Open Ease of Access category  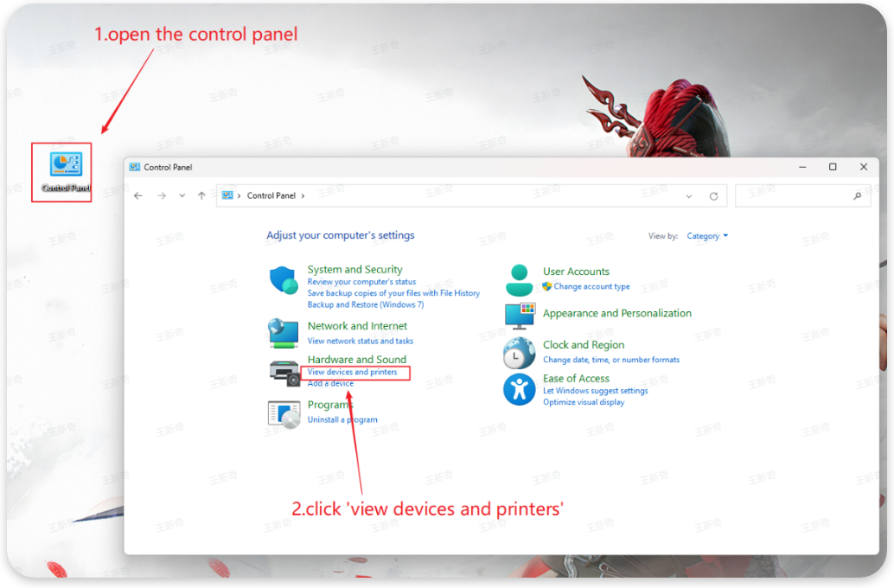click(576, 378)
